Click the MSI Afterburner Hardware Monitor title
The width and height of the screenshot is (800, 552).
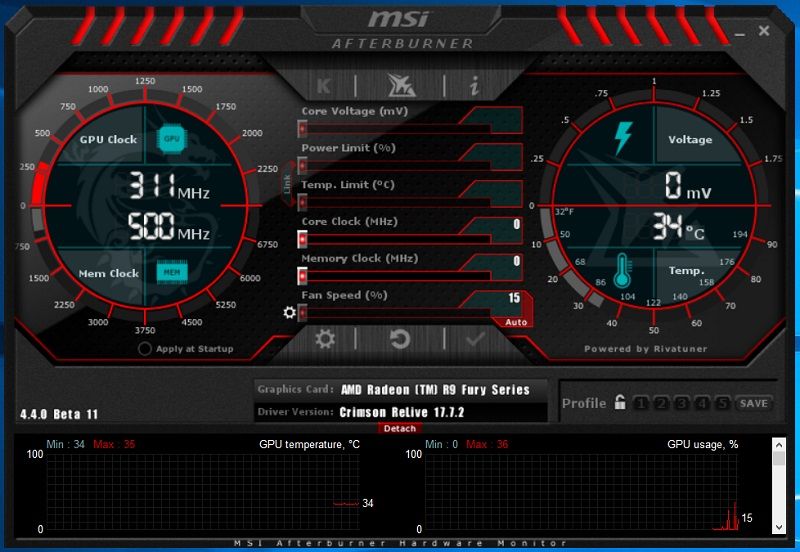coord(401,543)
